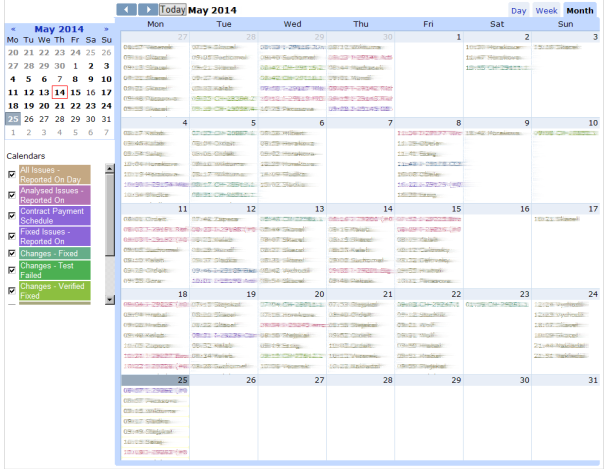Disable Fixed Issues - Reported On calendar
This screenshot has height=469, width=604.
pos(11,235)
